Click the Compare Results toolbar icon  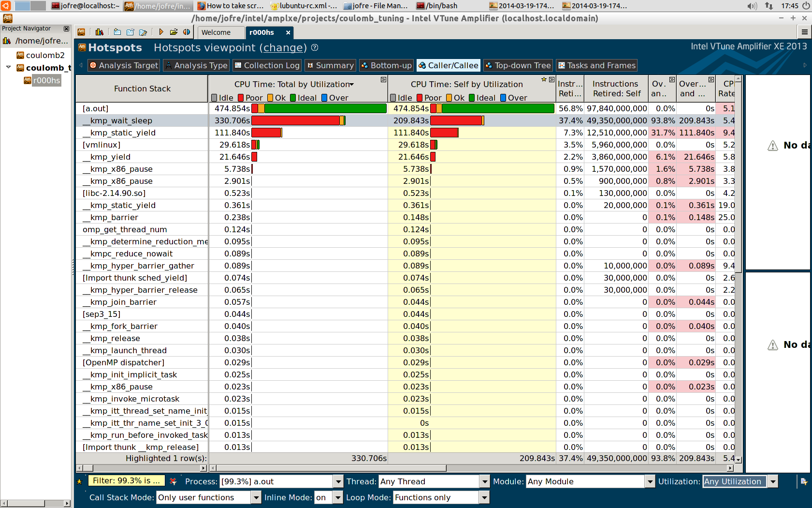187,32
